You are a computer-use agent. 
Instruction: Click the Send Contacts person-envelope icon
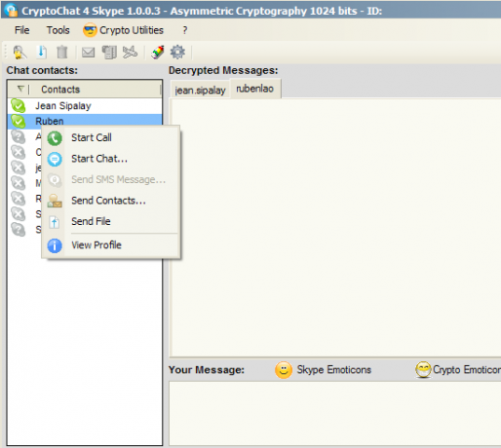(x=55, y=201)
